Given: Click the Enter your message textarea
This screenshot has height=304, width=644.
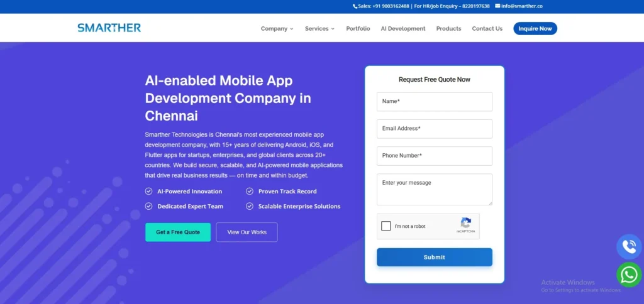Looking at the screenshot, I should click(434, 190).
